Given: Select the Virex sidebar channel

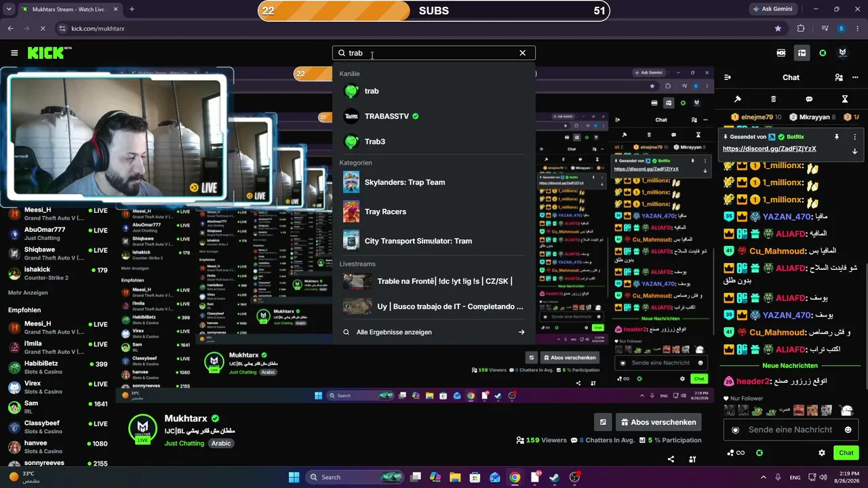Looking at the screenshot, I should pyautogui.click(x=58, y=388).
